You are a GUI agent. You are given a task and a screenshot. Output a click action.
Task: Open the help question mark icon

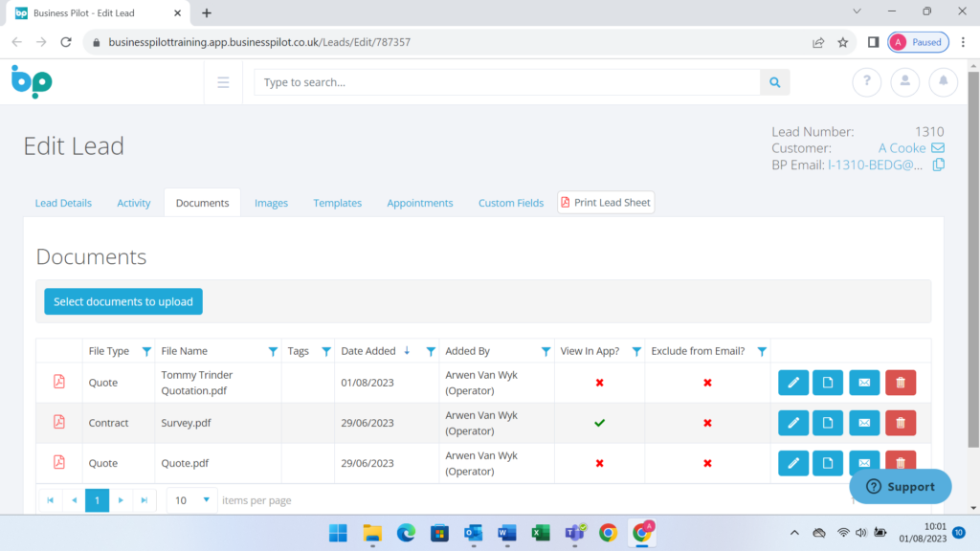pyautogui.click(x=866, y=82)
